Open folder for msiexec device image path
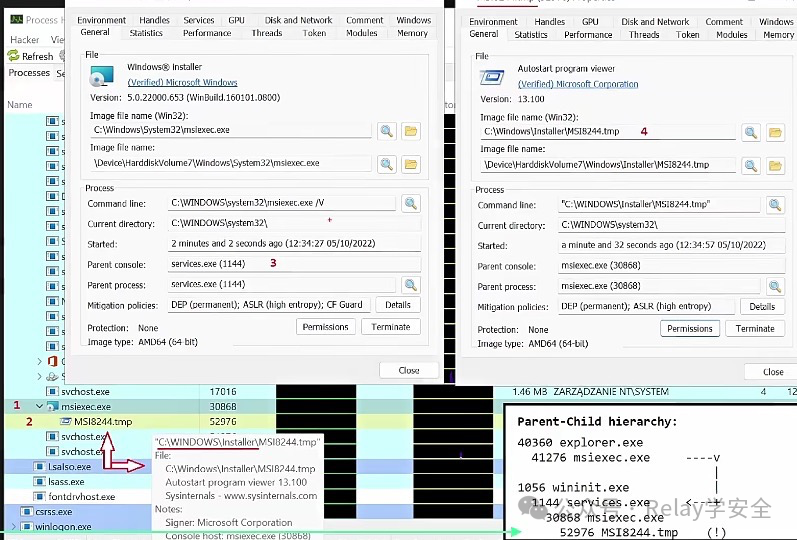 (411, 164)
